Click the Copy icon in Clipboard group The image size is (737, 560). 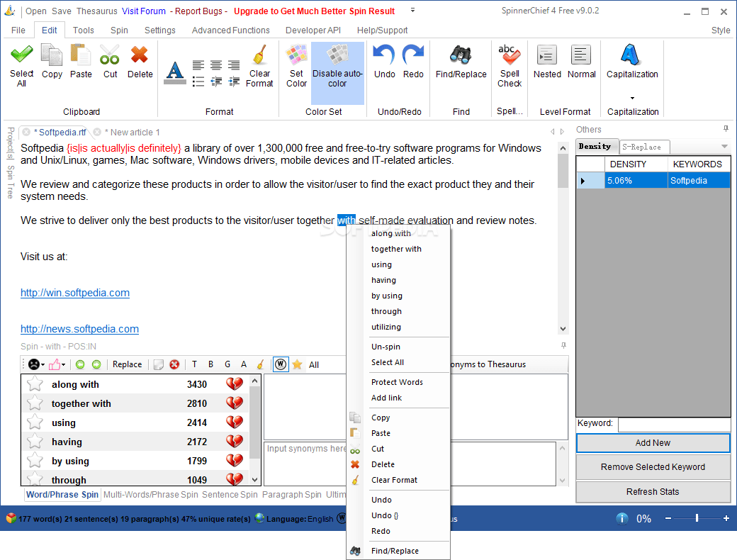[x=52, y=55]
